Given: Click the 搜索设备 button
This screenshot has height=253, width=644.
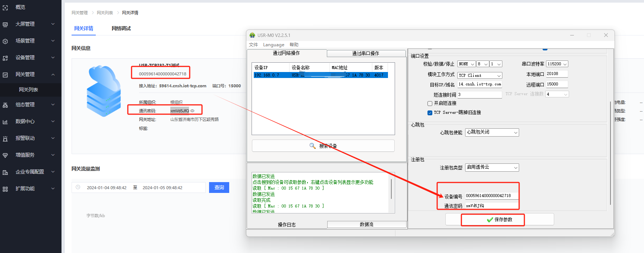Looking at the screenshot, I should tap(323, 146).
